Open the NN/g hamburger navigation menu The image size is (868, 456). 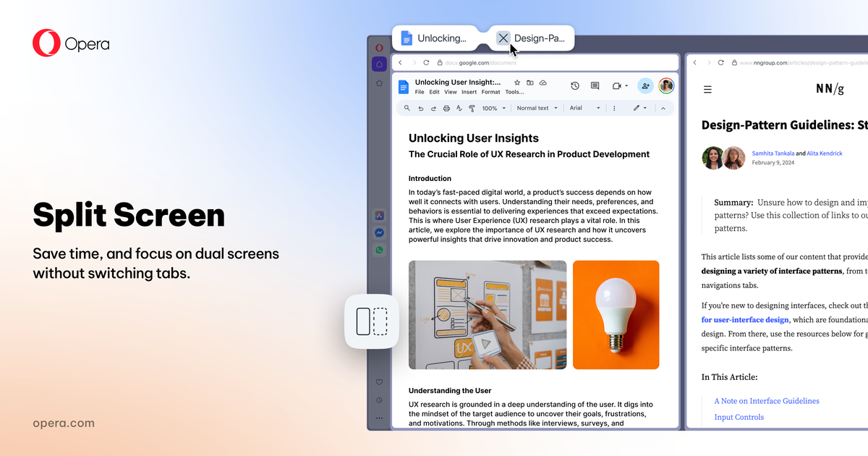(707, 88)
